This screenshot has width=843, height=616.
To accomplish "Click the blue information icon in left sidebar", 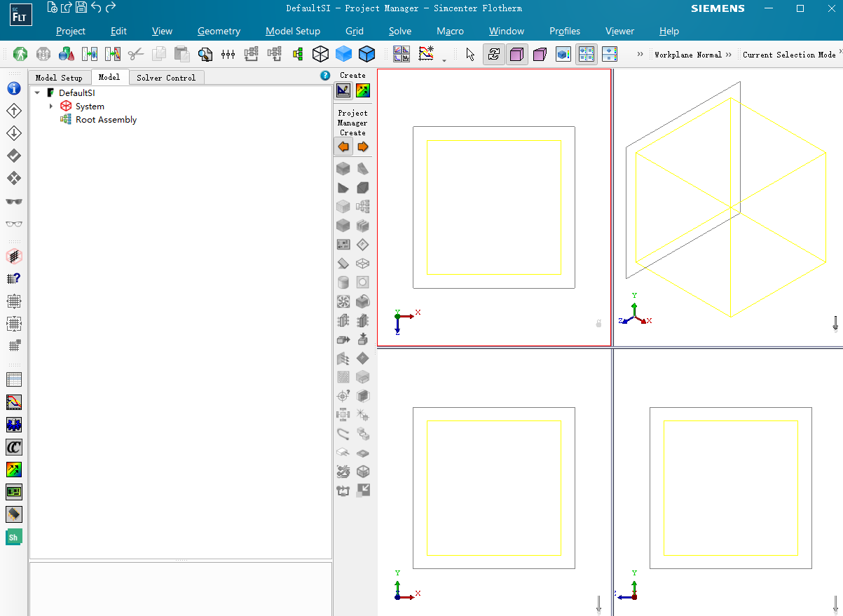I will click(x=14, y=89).
